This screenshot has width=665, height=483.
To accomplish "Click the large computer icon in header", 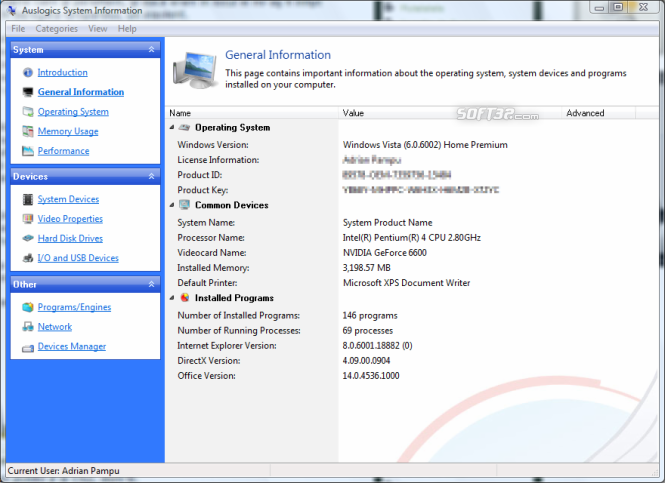I will click(x=195, y=70).
